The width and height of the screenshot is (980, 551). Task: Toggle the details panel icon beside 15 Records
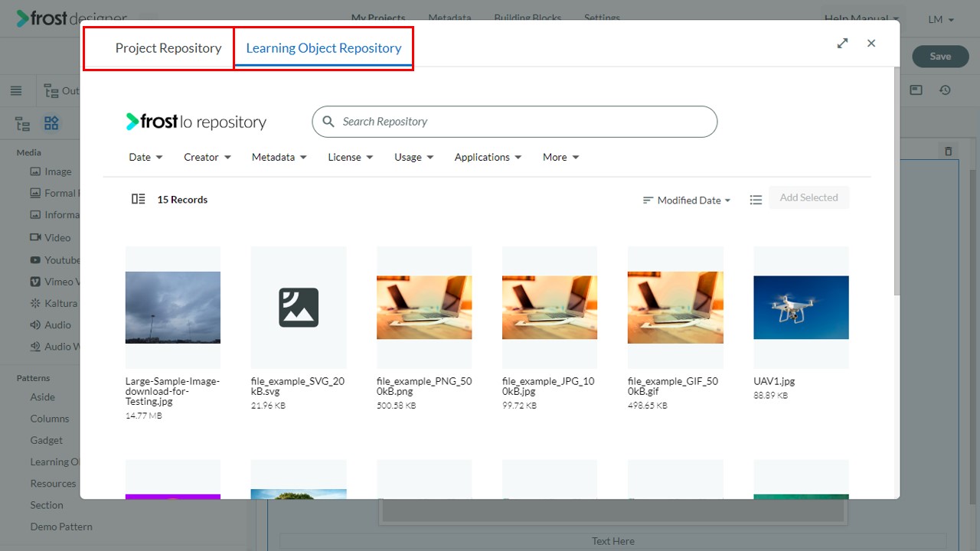pyautogui.click(x=138, y=199)
